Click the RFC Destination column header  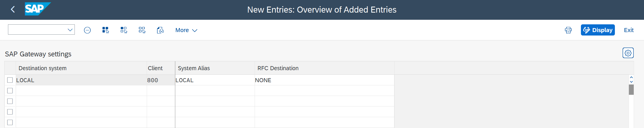pyautogui.click(x=278, y=68)
